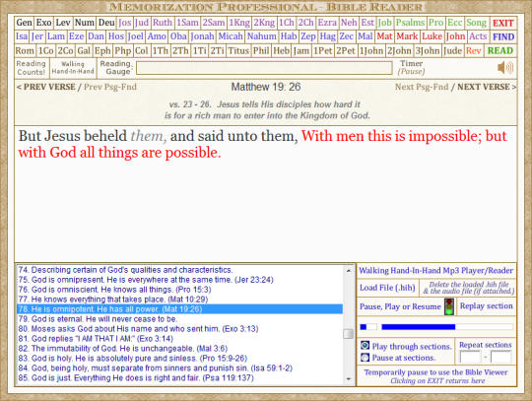Click the second Repeat sections input box
Image resolution: width=532 pixels, height=401 pixels.
[501, 358]
